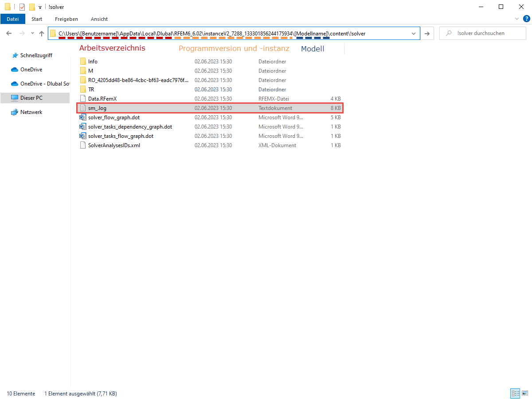Click the address bar path field
532x399 pixels.
(x=234, y=33)
